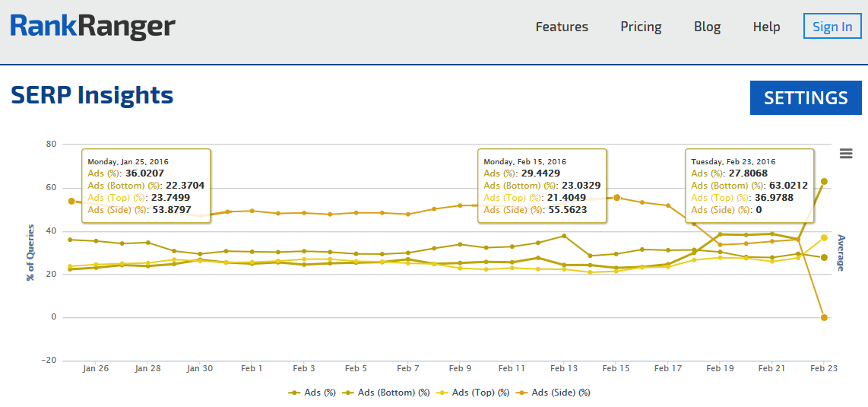Click the Ads (Side) marker on Jan 25
This screenshot has height=407, width=868.
click(71, 201)
